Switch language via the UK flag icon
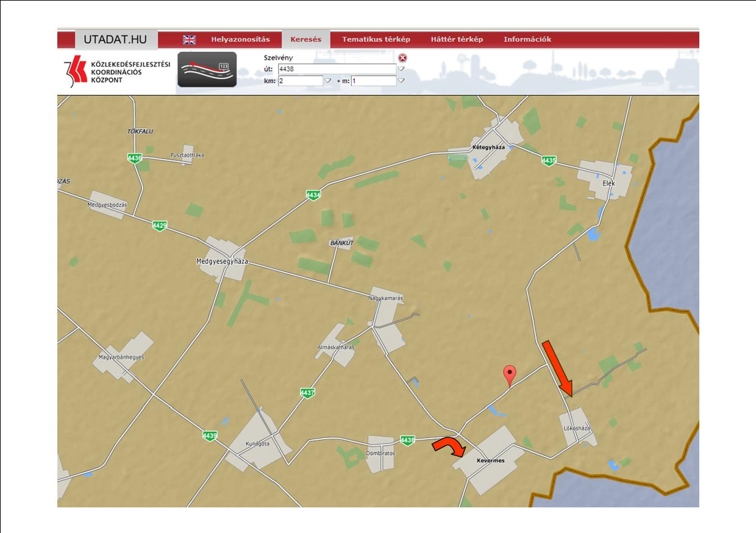756x533 pixels. [x=190, y=40]
